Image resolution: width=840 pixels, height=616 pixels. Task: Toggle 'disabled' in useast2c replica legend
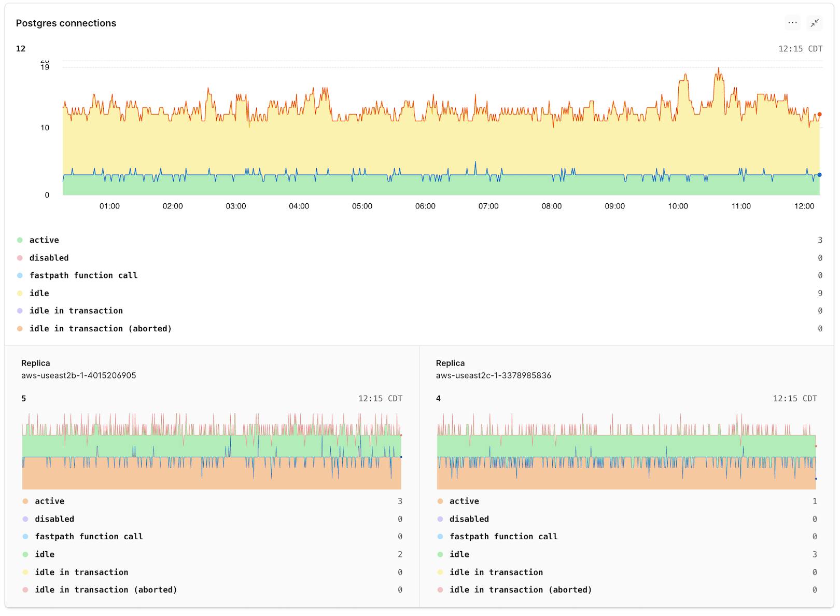[469, 519]
